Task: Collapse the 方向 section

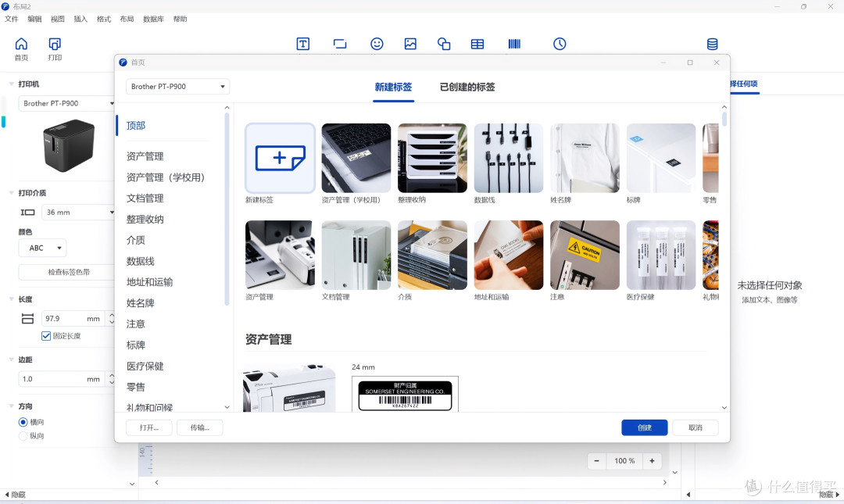Action: 11,406
